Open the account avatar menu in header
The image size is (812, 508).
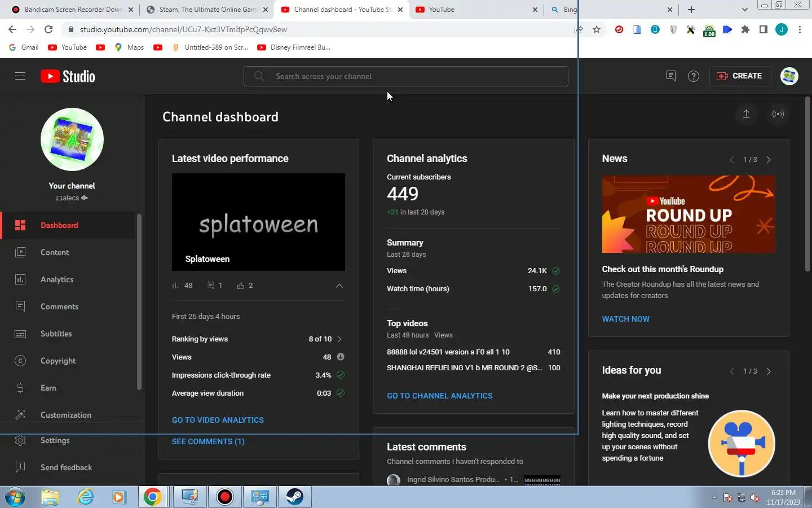[x=789, y=76]
